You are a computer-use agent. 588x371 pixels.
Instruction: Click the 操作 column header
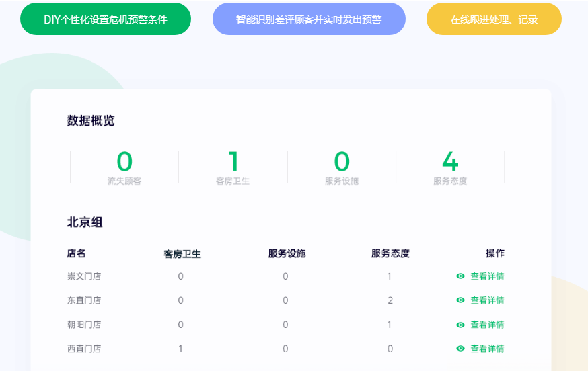pyautogui.click(x=495, y=253)
